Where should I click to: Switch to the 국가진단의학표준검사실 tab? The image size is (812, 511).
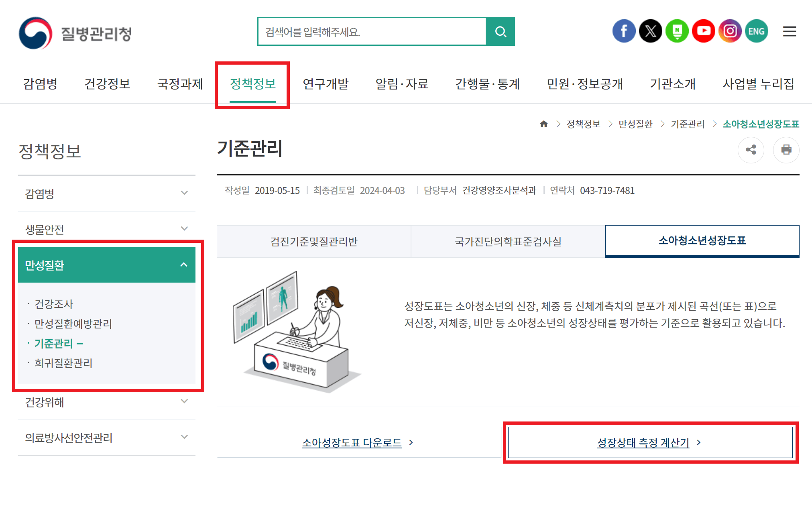(x=507, y=241)
